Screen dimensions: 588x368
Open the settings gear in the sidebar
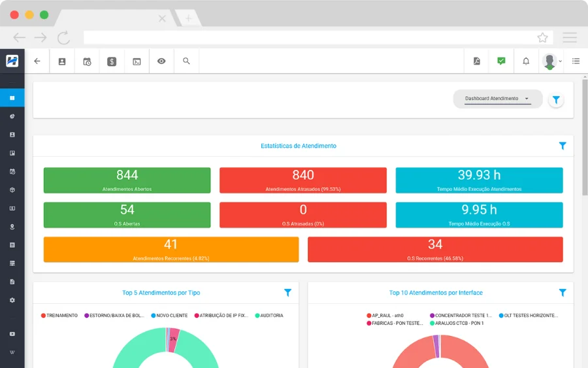[12, 300]
